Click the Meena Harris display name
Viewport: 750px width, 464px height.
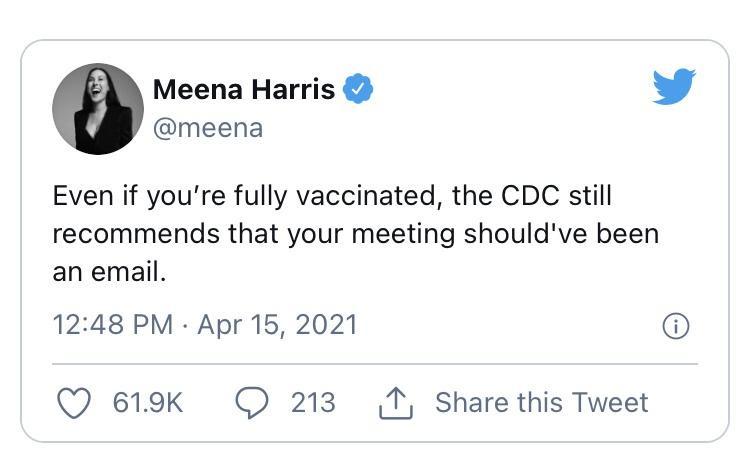coord(243,90)
